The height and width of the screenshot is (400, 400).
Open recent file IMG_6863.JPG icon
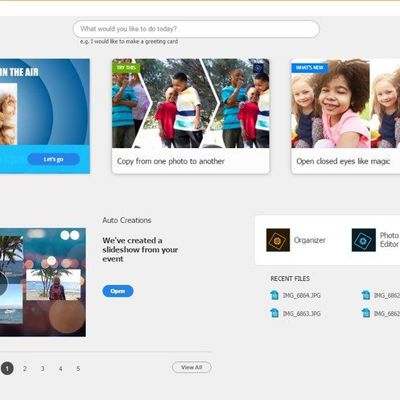tap(275, 313)
